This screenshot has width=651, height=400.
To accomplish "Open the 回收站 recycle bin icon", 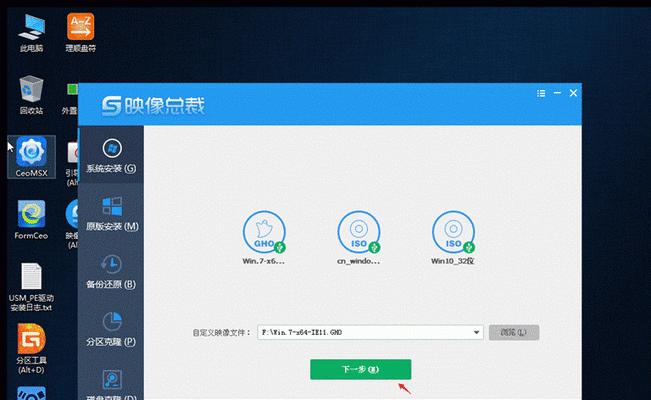I will [x=31, y=95].
